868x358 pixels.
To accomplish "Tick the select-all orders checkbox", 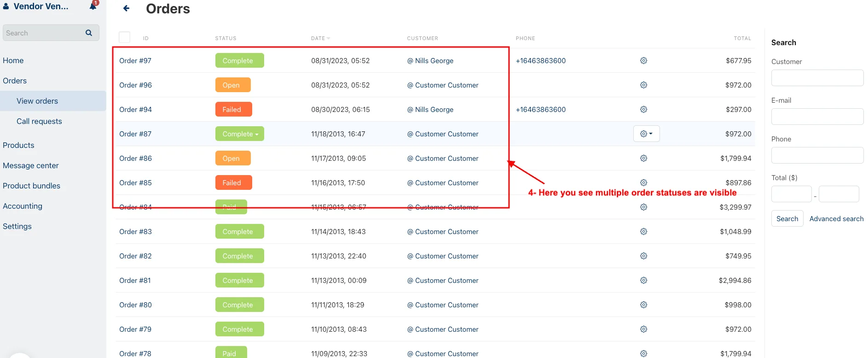I will point(124,37).
